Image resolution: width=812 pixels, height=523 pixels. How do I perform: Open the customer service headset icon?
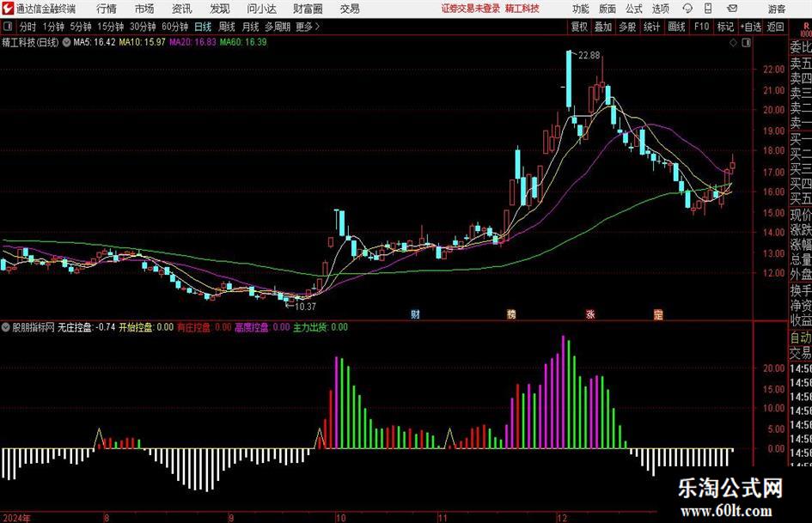tap(687, 9)
